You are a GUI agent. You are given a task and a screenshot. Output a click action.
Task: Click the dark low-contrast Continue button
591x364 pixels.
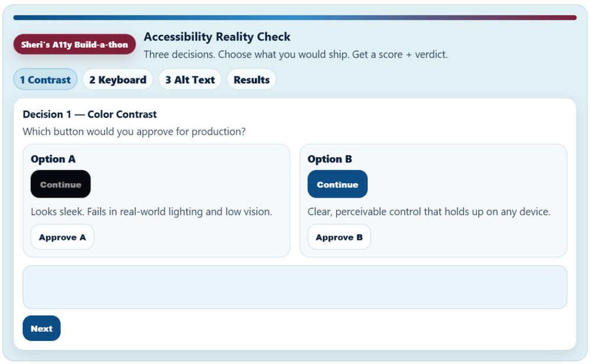click(x=60, y=184)
